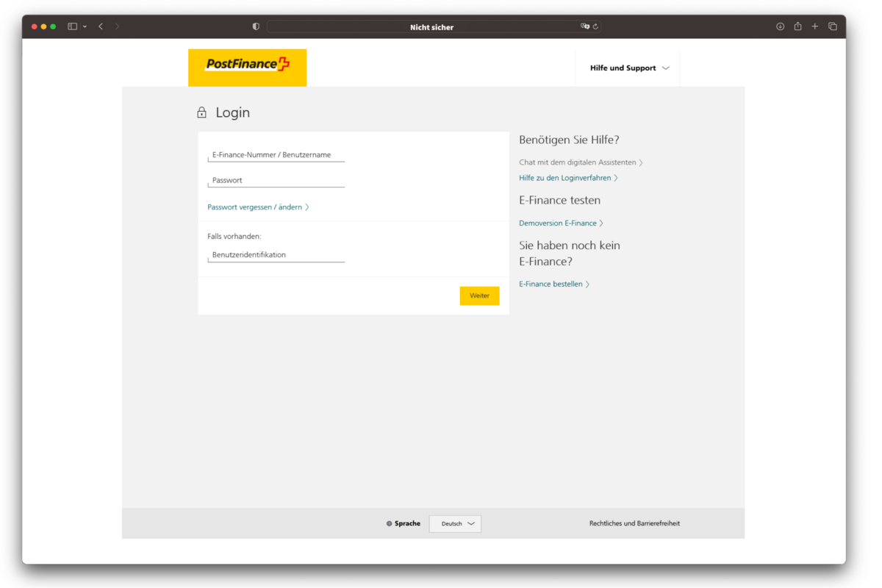Click the privacy shield icon
Screen dimensions: 882x588
point(256,26)
